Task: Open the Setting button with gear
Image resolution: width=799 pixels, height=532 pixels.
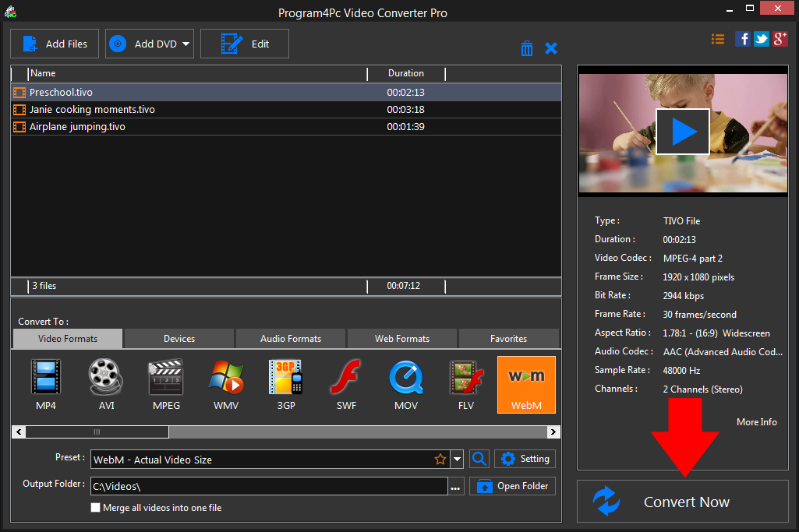Action: click(x=525, y=459)
